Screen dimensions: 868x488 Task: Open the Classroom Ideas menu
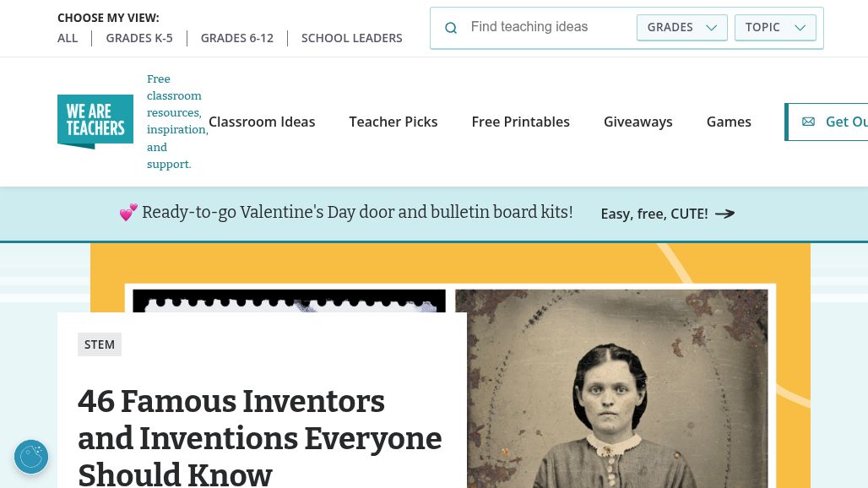(262, 122)
